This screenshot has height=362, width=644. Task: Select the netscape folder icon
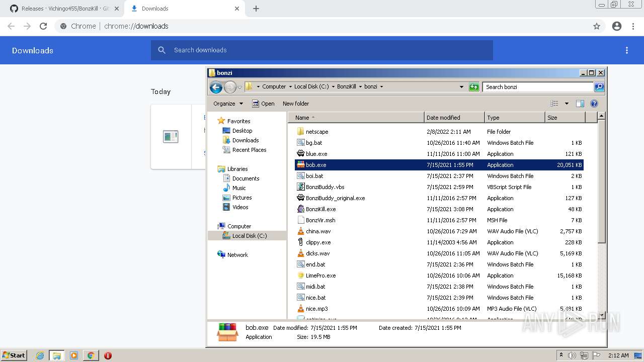(x=300, y=132)
